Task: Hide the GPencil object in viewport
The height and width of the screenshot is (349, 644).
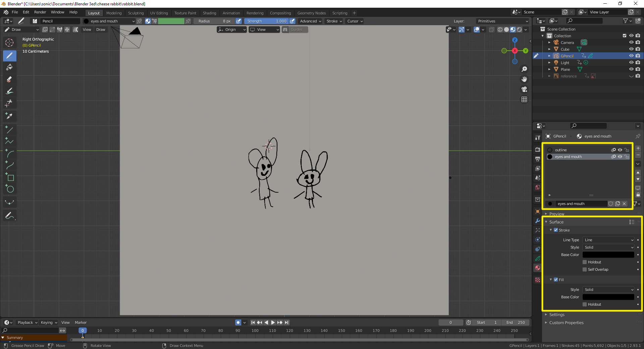Action: pos(631,56)
